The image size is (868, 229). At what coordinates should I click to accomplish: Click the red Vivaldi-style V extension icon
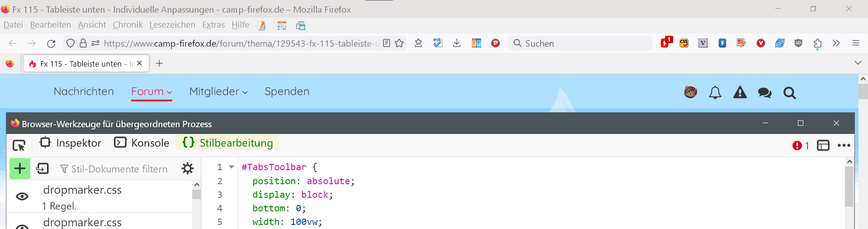[x=761, y=43]
